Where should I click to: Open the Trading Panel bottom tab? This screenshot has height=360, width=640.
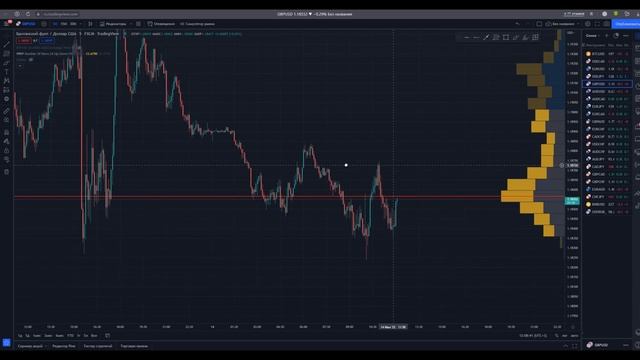[x=134, y=346]
